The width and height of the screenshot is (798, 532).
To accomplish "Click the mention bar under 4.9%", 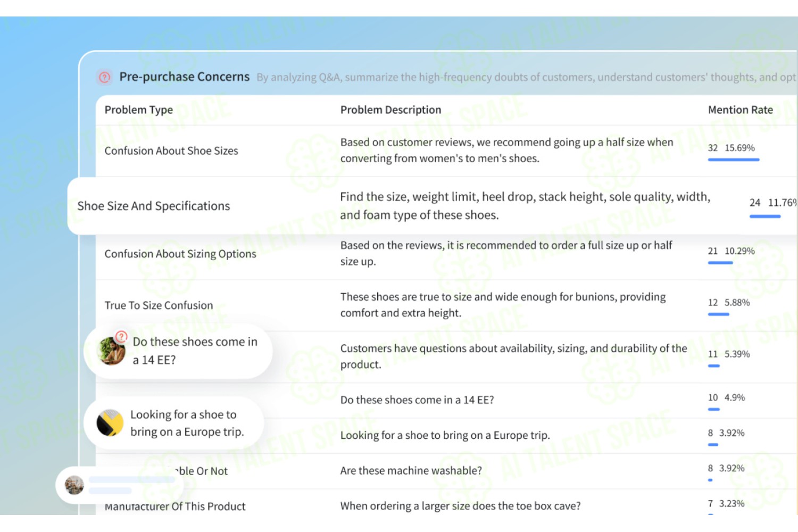I will tap(714, 410).
